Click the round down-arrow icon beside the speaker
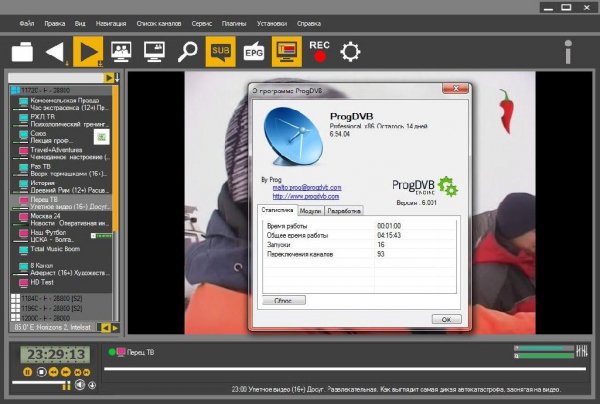Viewport: 600px width, 404px height. [92, 385]
